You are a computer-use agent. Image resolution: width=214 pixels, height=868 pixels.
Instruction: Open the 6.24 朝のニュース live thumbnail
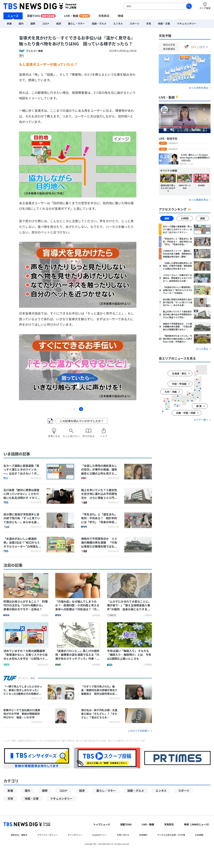[x=168, y=159]
